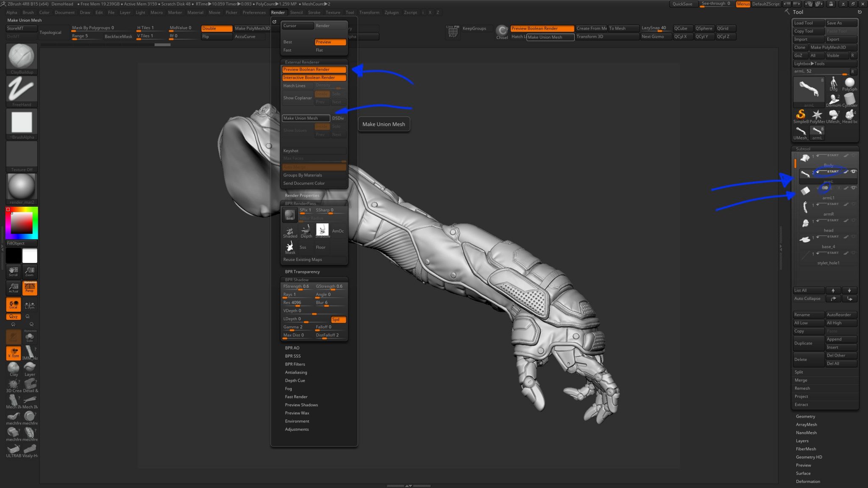Image resolution: width=868 pixels, height=488 pixels.
Task: Select the PolySphere tool thumbnail
Action: 849,83
